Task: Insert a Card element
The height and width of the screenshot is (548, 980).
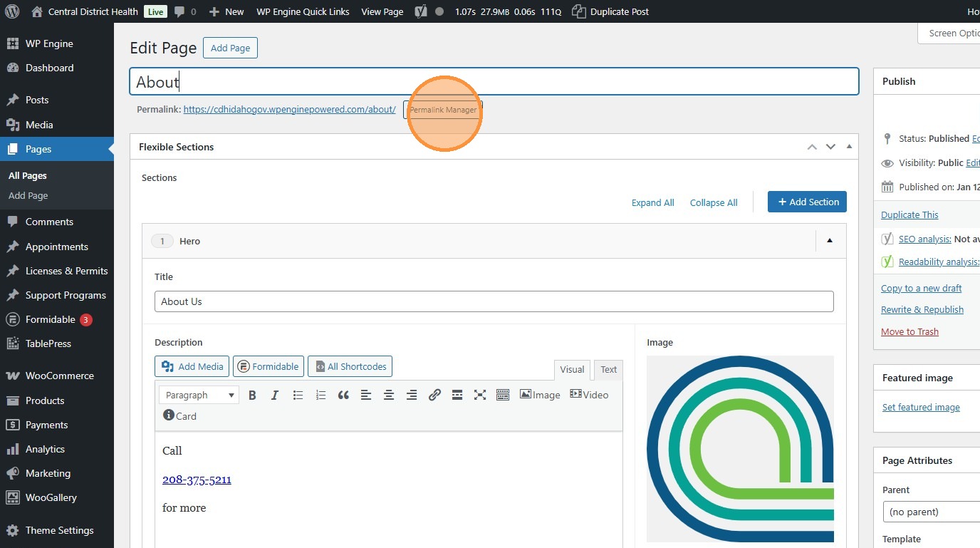Action: [x=179, y=415]
